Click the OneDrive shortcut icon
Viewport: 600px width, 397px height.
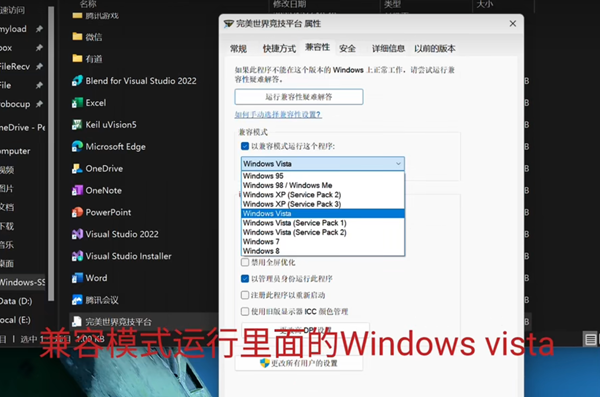[77, 168]
